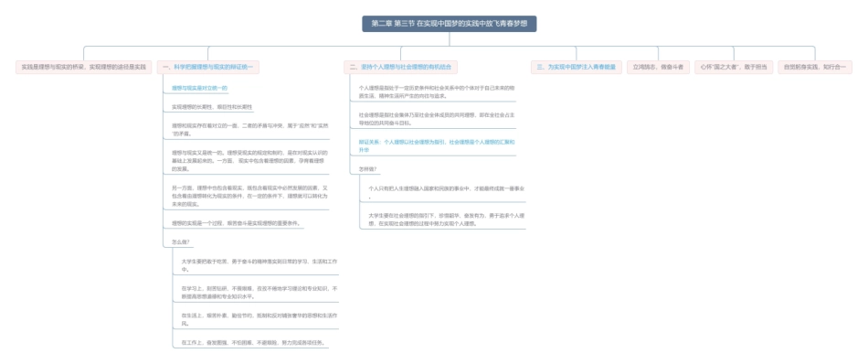Select node 三、为实现中国梦注入青春能量

point(577,67)
